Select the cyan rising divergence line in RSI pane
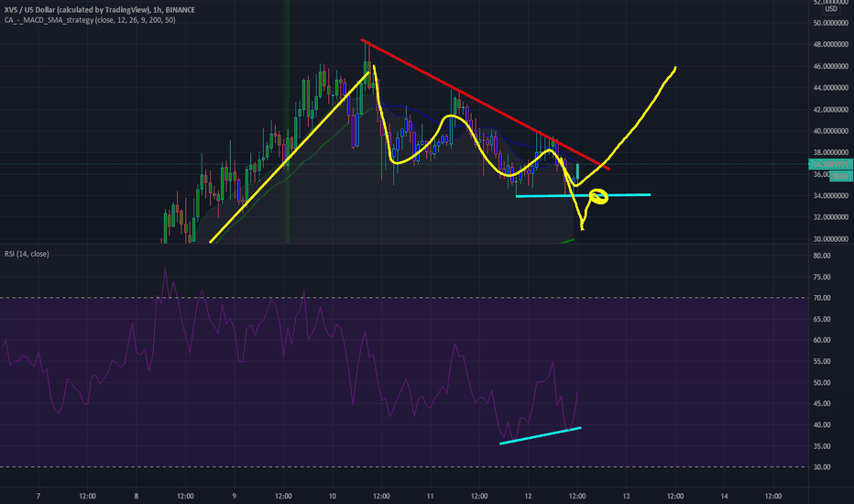 (x=541, y=436)
